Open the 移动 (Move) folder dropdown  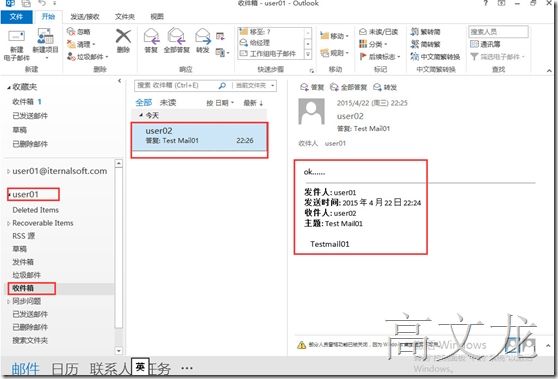pyautogui.click(x=335, y=36)
